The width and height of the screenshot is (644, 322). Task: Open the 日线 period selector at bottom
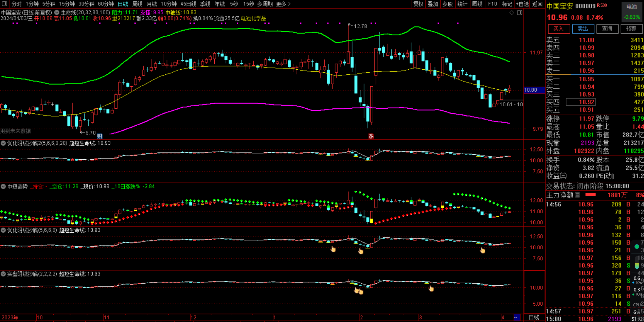[x=534, y=317]
